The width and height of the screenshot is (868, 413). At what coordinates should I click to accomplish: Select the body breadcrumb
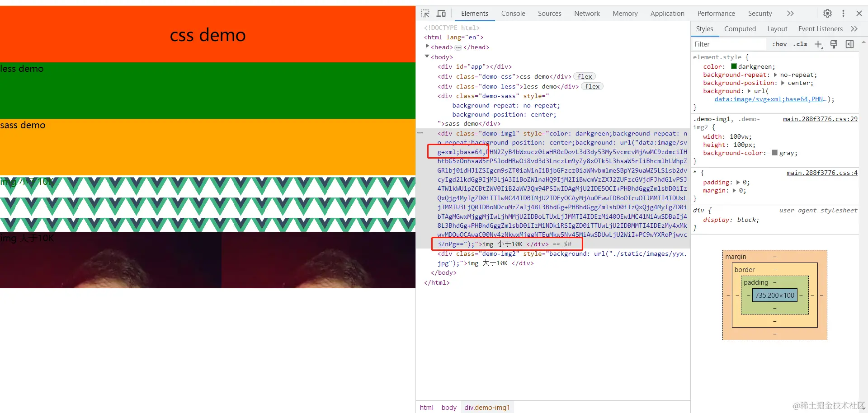pyautogui.click(x=449, y=407)
